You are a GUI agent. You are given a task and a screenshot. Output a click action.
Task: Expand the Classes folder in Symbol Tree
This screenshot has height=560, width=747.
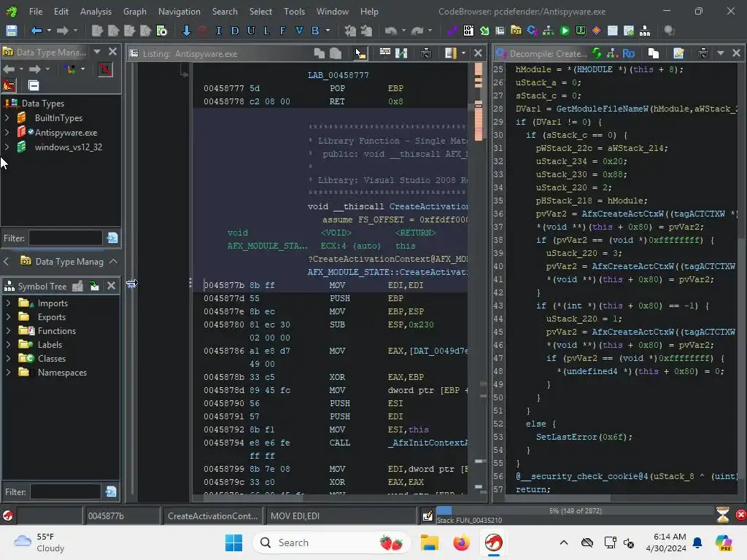click(8, 359)
